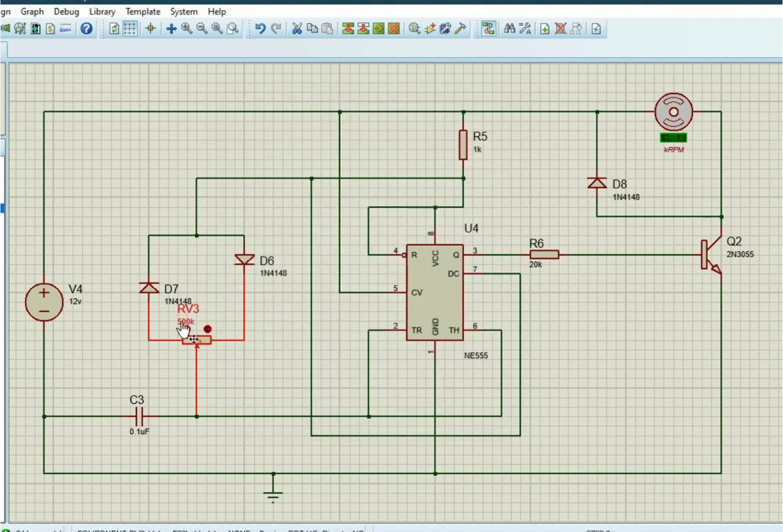Open Search and Tag binoculars icon
This screenshot has width=783, height=532.
(510, 29)
